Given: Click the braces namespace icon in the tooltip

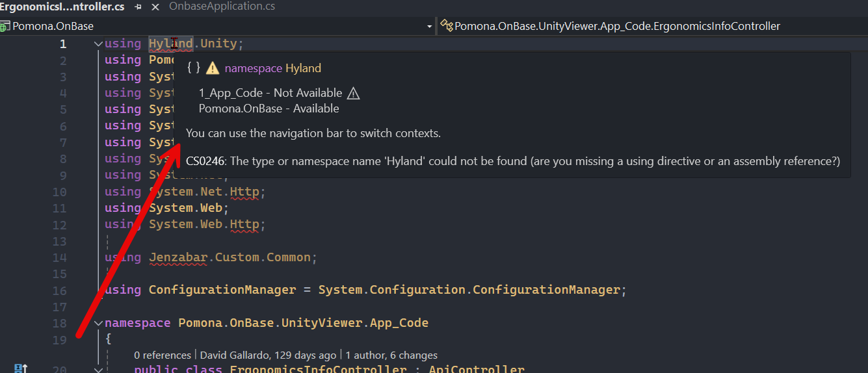Looking at the screenshot, I should [x=193, y=68].
